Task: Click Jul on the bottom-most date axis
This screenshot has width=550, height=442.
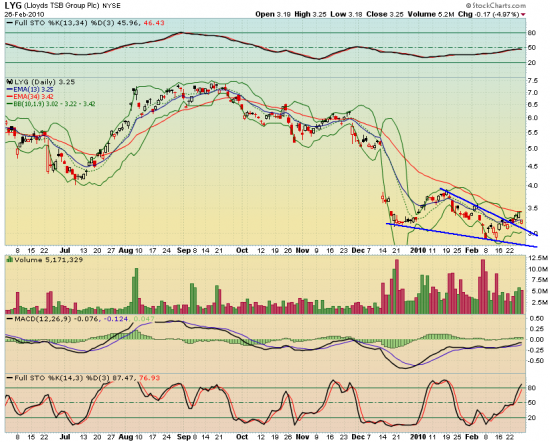Action: [65, 437]
